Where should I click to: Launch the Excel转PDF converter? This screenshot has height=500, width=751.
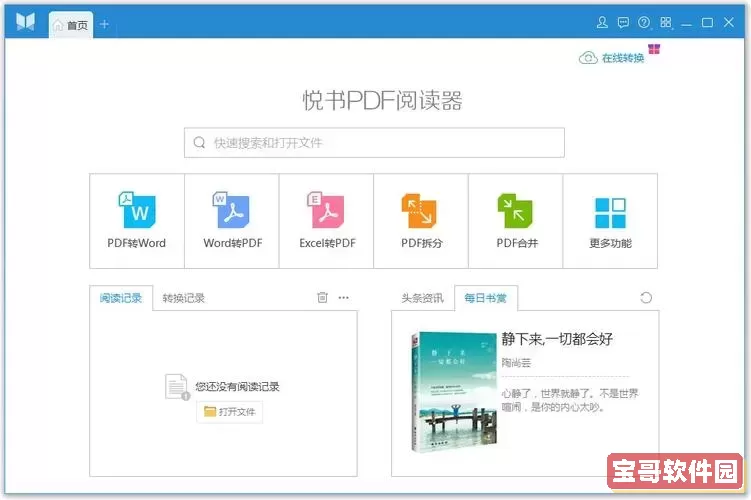point(327,221)
